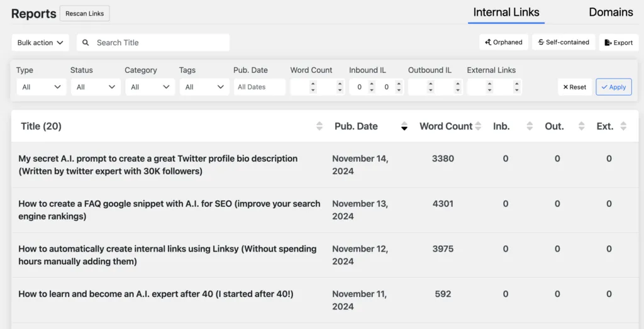Apply the selected filters

pos(613,87)
